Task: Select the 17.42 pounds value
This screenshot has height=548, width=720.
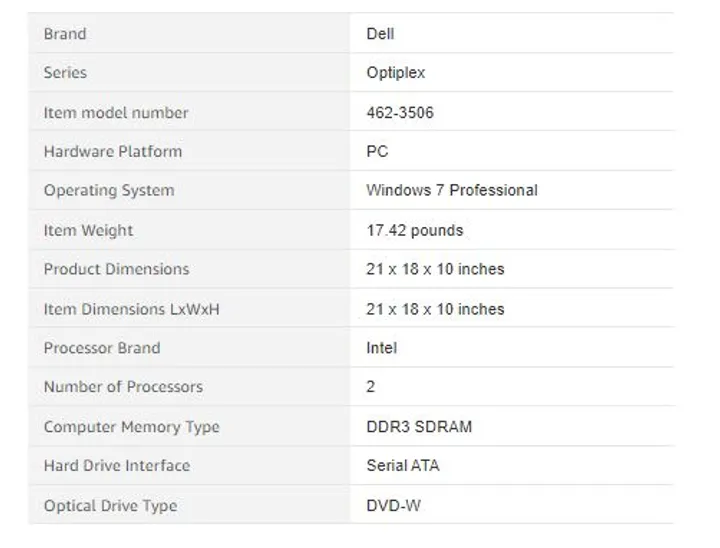Action: click(x=415, y=230)
